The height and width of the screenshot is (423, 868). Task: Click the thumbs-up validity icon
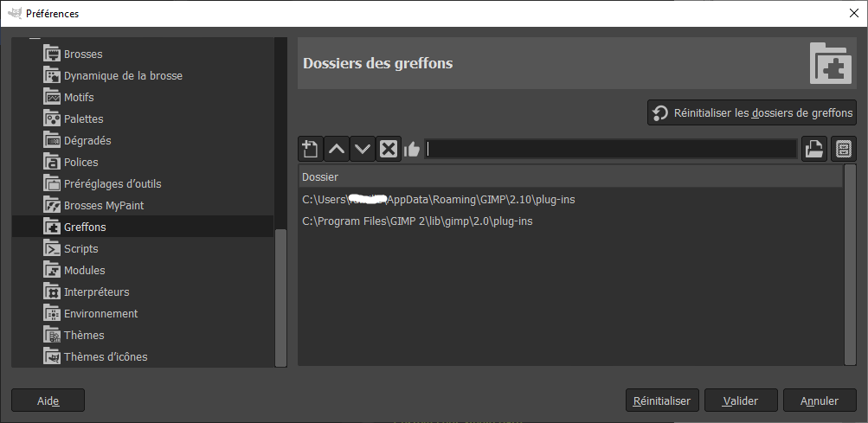pos(412,149)
